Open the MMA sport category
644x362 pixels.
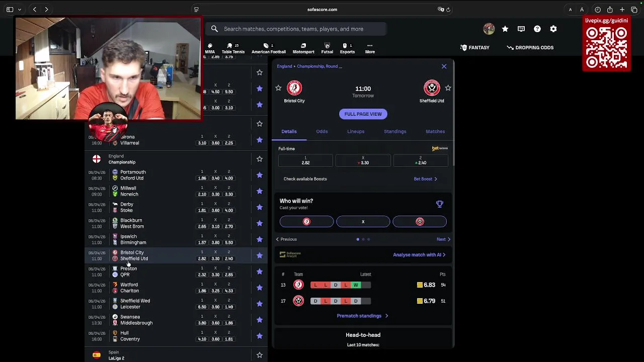(210, 48)
